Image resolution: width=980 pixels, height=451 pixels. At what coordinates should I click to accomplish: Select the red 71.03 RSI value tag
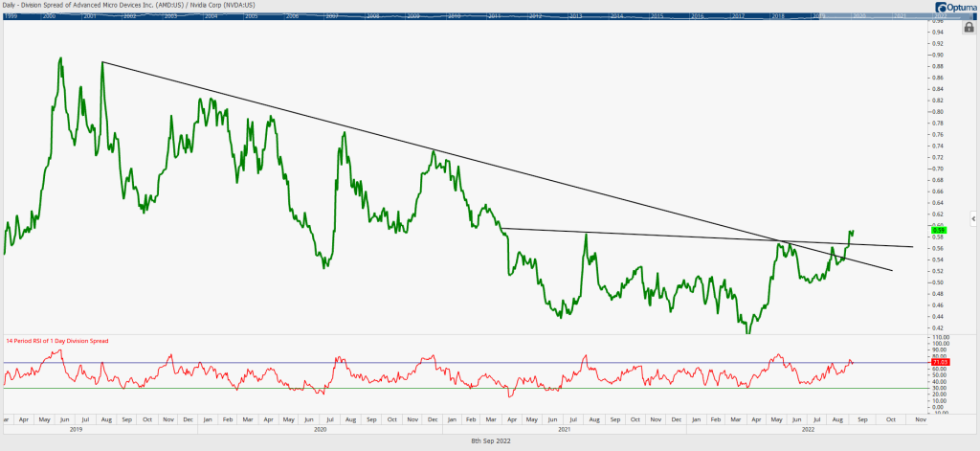(x=940, y=362)
